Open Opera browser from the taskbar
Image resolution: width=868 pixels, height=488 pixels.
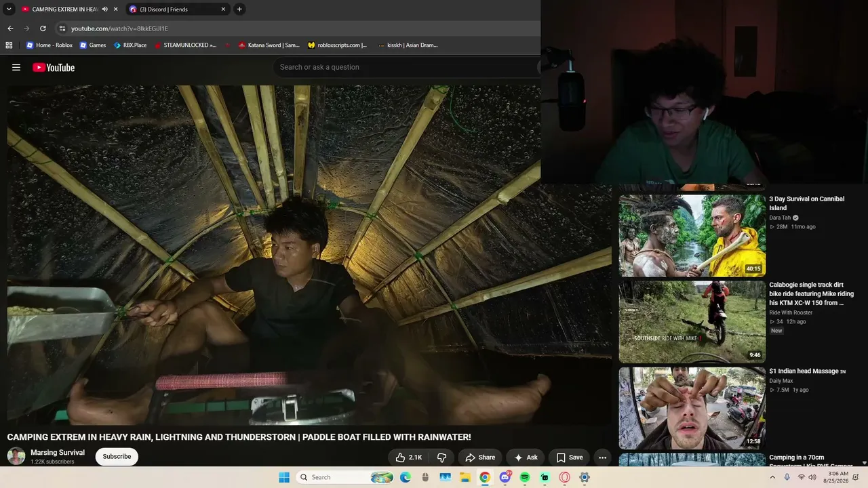point(565,477)
